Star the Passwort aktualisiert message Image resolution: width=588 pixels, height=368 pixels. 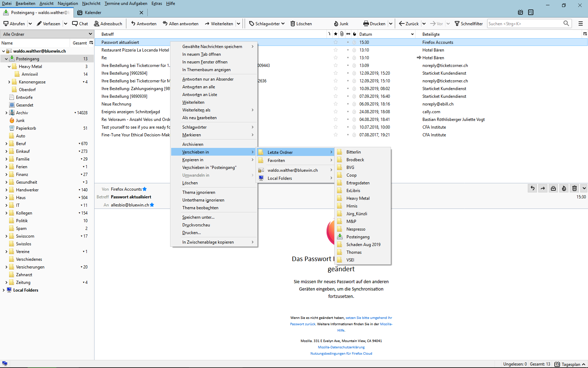[x=336, y=42]
